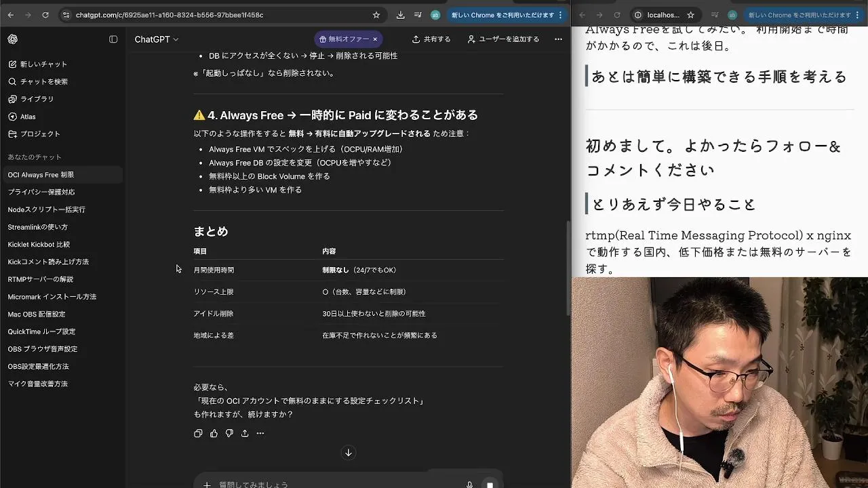Reload the ChatGPT page

(45, 15)
